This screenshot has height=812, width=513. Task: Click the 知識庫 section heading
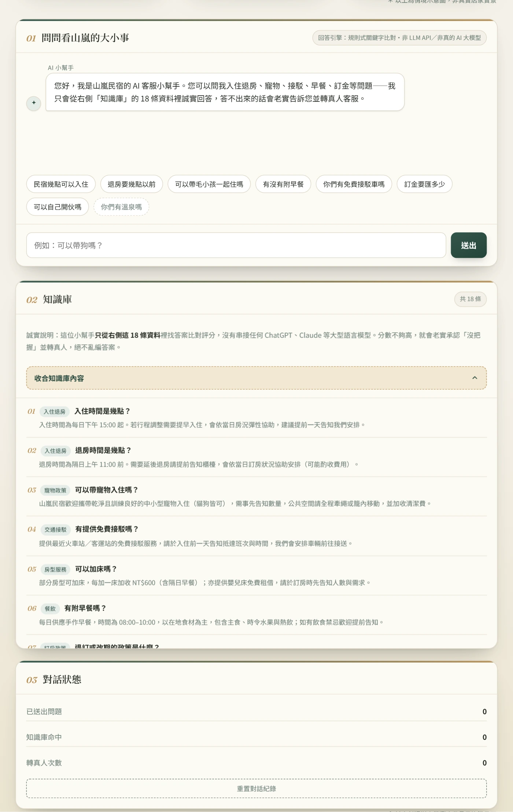57,299
